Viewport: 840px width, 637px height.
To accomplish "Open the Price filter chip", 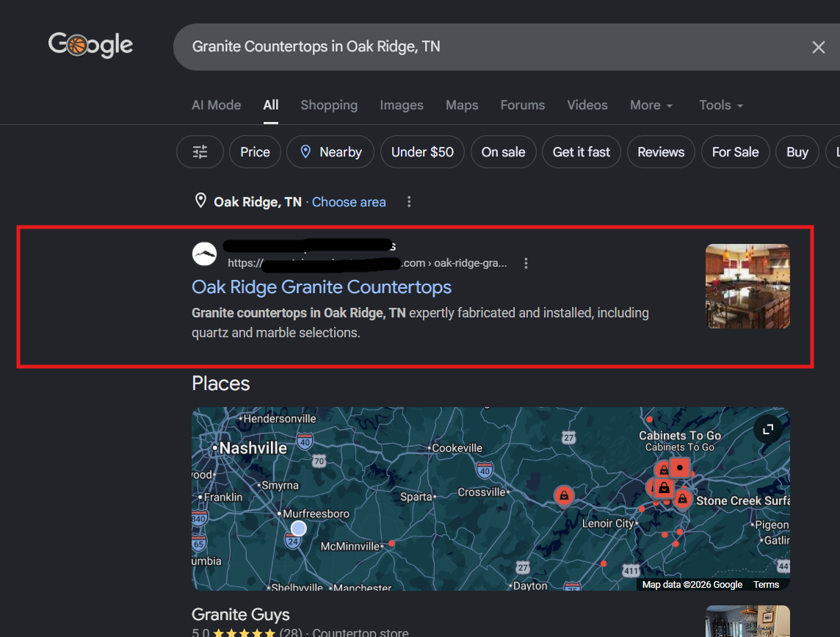I will click(255, 152).
